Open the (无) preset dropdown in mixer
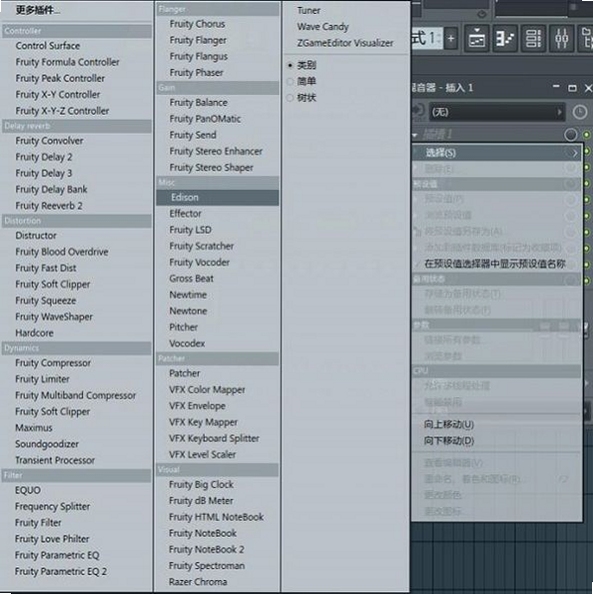The height and width of the screenshot is (594, 593). (497, 112)
